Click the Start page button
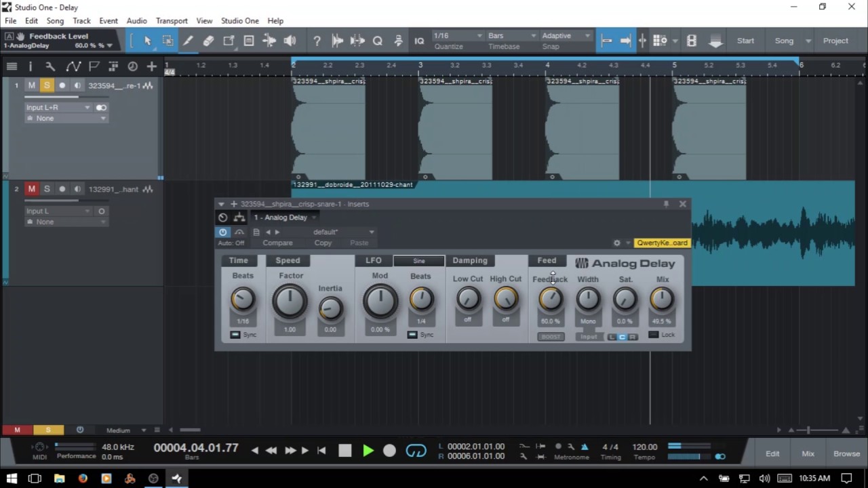The height and width of the screenshot is (488, 868). [x=745, y=41]
